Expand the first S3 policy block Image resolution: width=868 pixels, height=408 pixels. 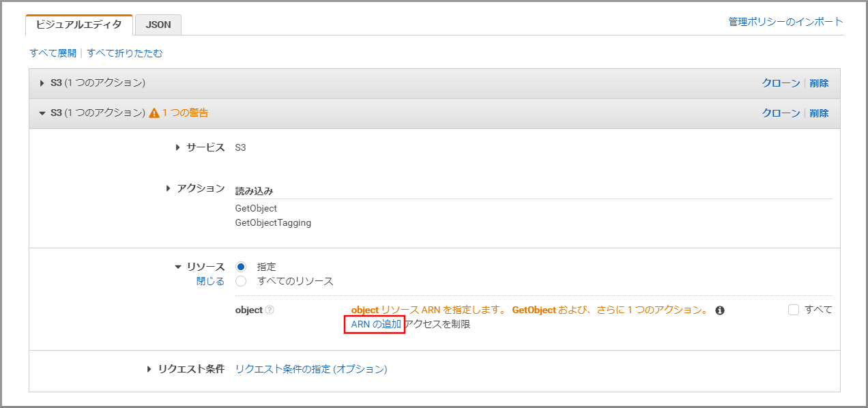click(x=42, y=83)
